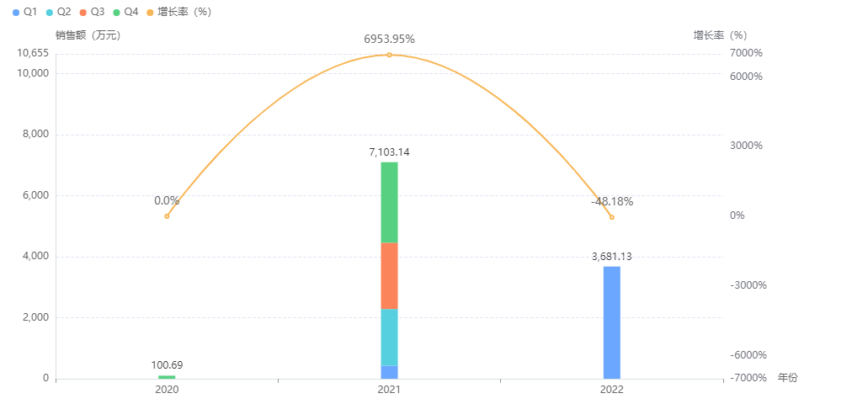Click the growth line point at 6953.95%
The width and height of the screenshot is (868, 404).
389,55
